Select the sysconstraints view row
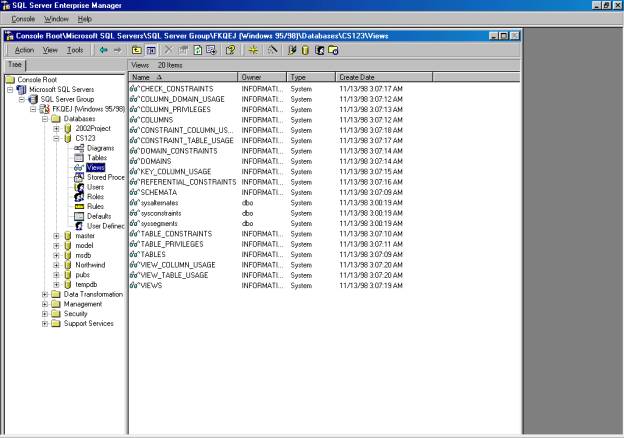 [x=165, y=213]
